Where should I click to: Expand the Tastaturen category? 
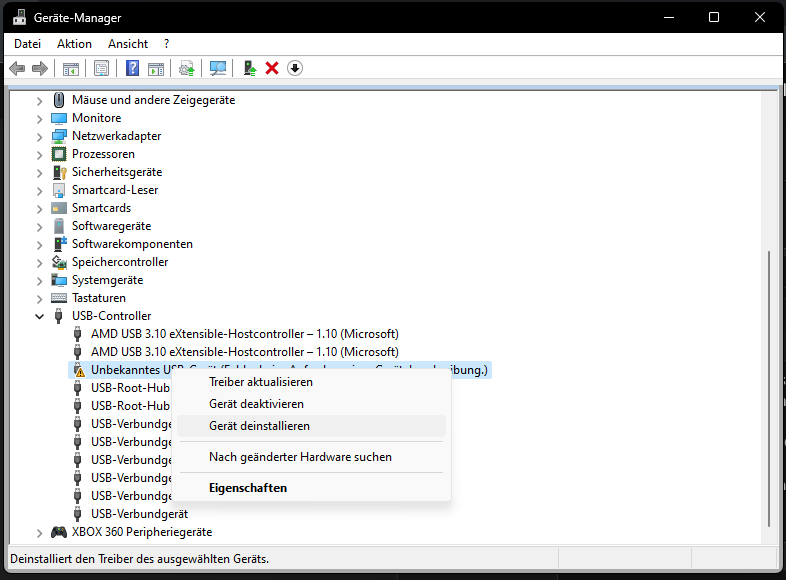(39, 299)
